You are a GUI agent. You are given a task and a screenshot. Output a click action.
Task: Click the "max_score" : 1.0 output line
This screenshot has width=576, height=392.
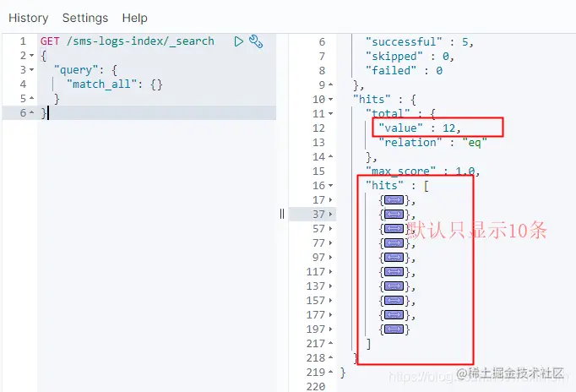coord(422,171)
